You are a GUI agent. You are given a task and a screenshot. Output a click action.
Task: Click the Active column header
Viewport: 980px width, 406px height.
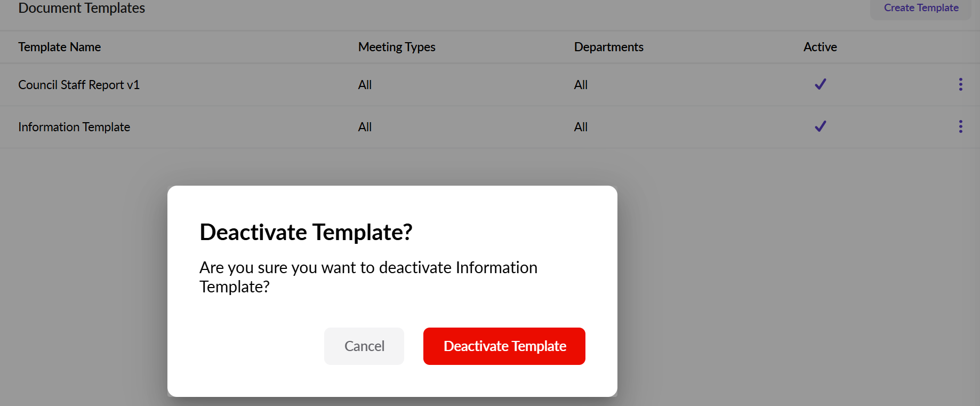(820, 47)
